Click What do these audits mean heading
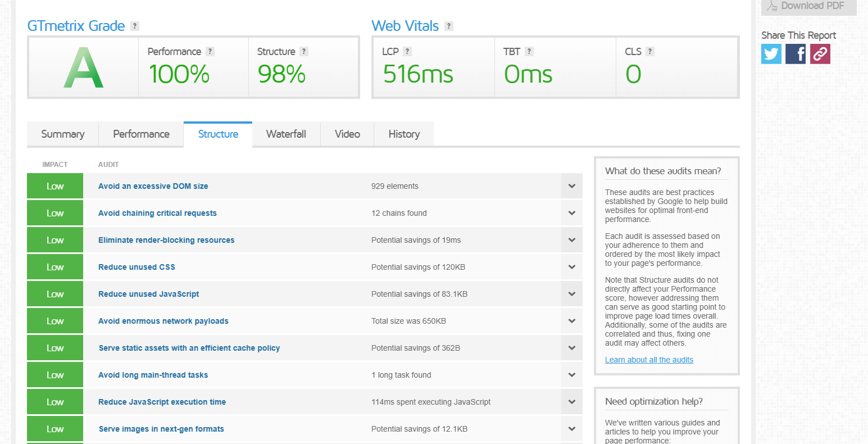868x444 pixels. (663, 171)
